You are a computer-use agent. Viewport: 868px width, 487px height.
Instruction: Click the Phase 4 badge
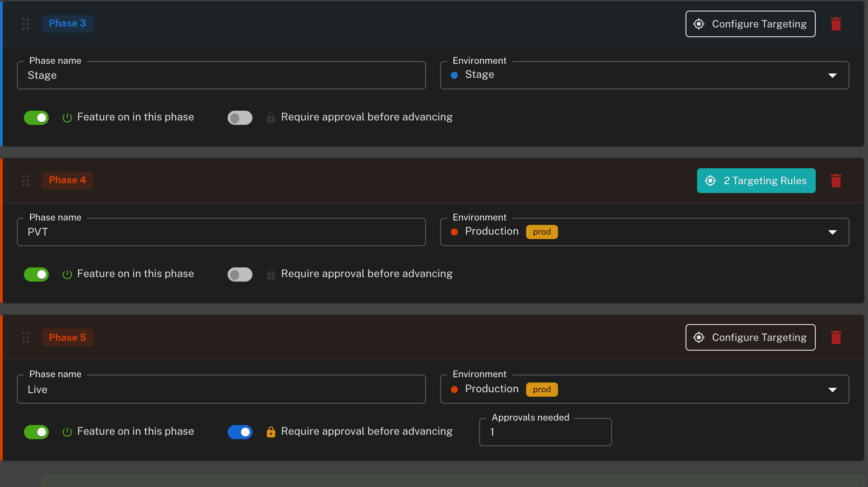click(67, 180)
